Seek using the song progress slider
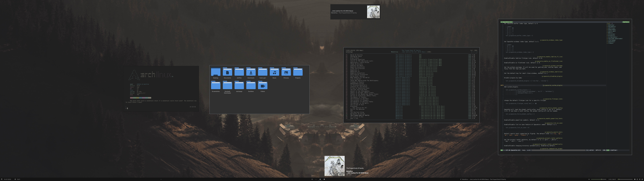The image size is (644, 181). (625, 179)
